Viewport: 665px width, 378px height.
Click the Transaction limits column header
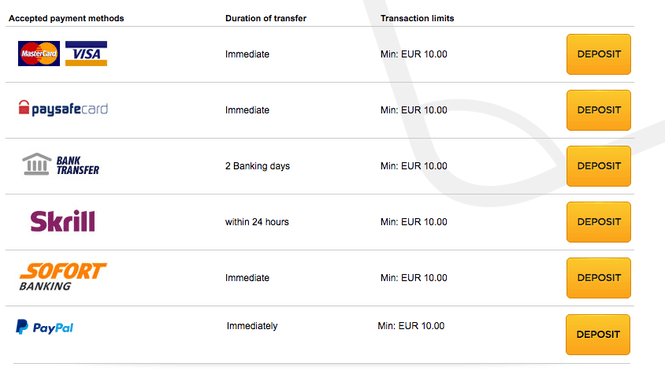pyautogui.click(x=417, y=18)
